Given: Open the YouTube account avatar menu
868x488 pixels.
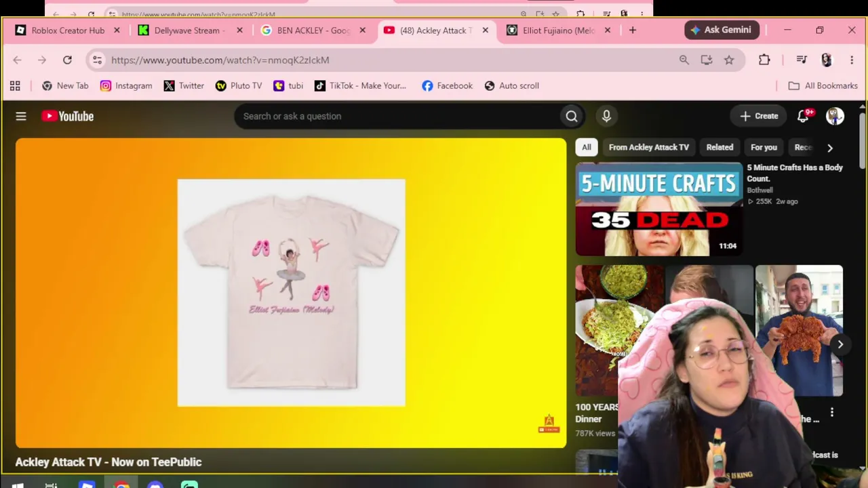Looking at the screenshot, I should point(835,117).
